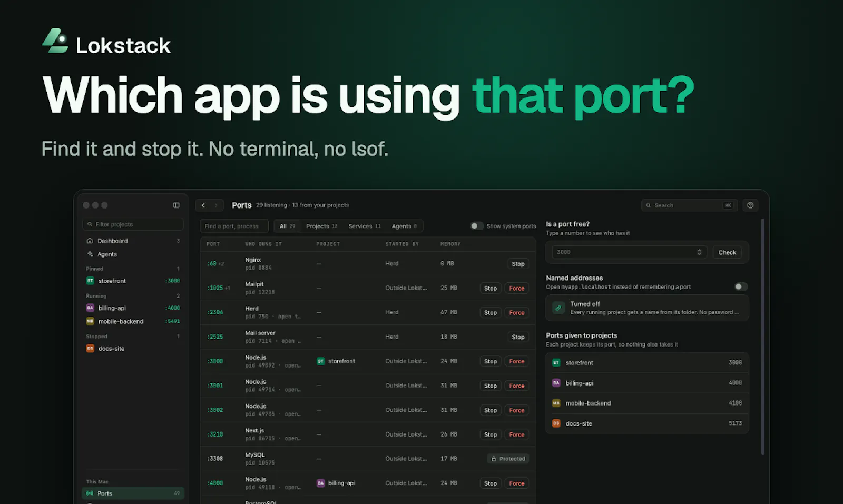
Task: Toggle Show system ports switch
Action: pyautogui.click(x=476, y=226)
